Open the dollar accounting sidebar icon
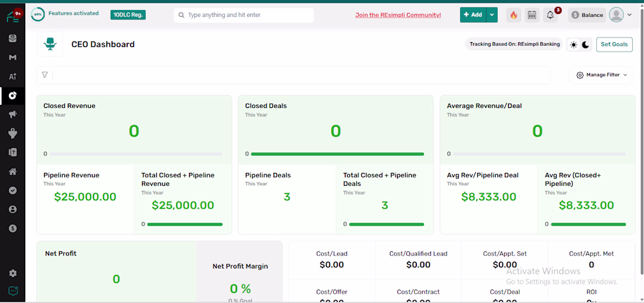644x303 pixels. (x=13, y=228)
